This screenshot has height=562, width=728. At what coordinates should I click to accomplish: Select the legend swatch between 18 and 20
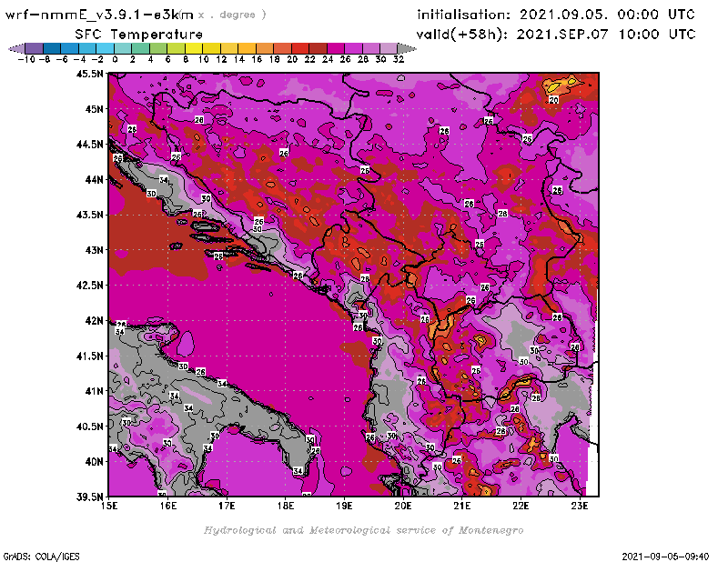[x=282, y=48]
